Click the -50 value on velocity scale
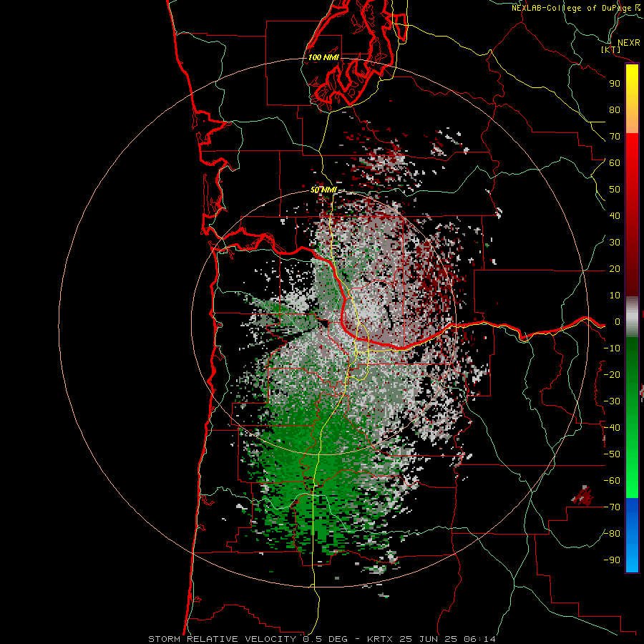644x644 pixels. 612,454
